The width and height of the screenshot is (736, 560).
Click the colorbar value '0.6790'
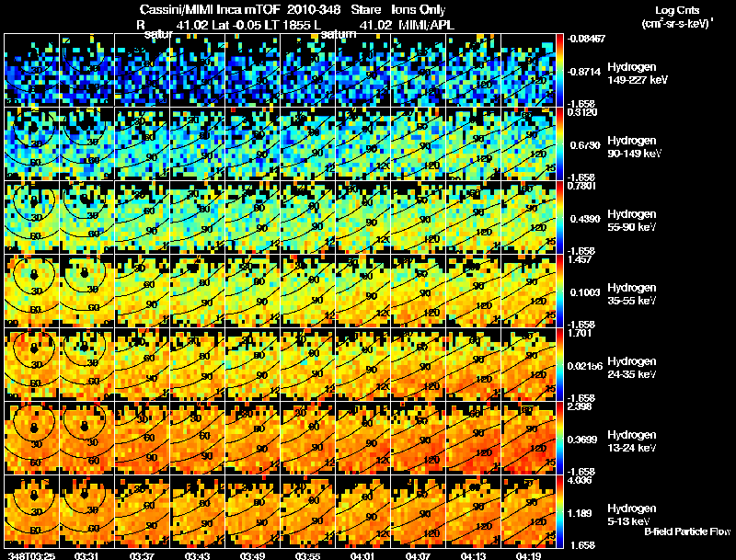click(585, 145)
